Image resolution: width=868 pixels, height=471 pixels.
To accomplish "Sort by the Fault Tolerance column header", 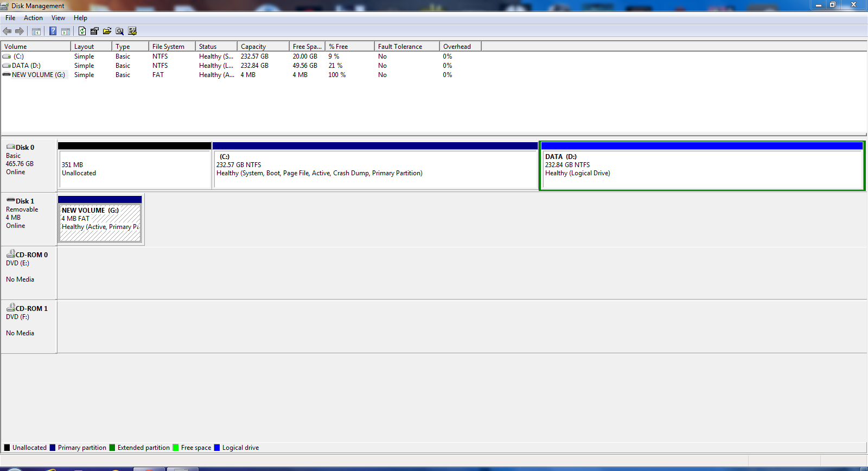I will tap(407, 47).
